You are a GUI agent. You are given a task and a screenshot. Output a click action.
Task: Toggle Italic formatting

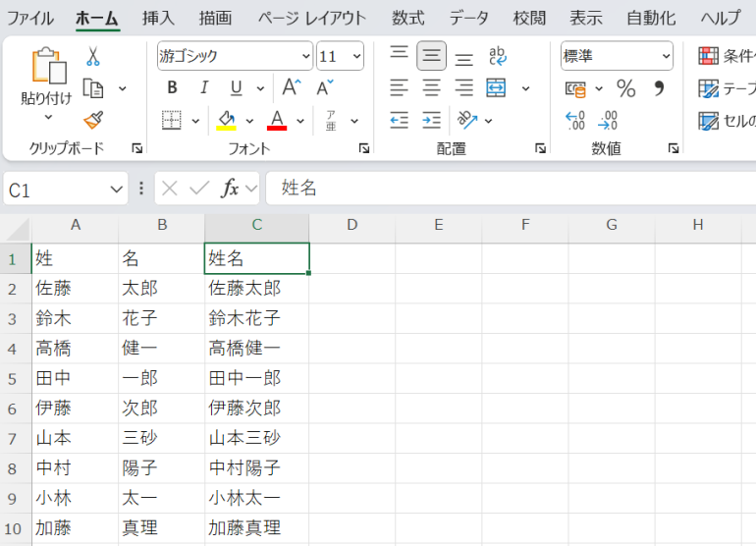coord(204,87)
